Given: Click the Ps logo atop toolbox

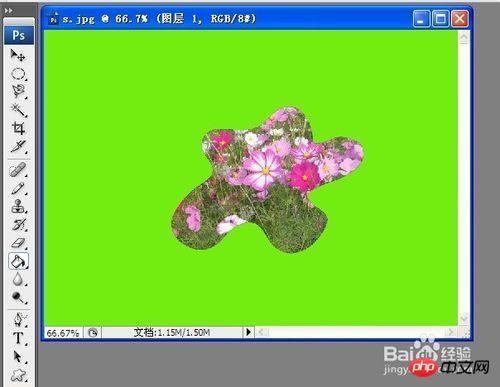Looking at the screenshot, I should (19, 35).
